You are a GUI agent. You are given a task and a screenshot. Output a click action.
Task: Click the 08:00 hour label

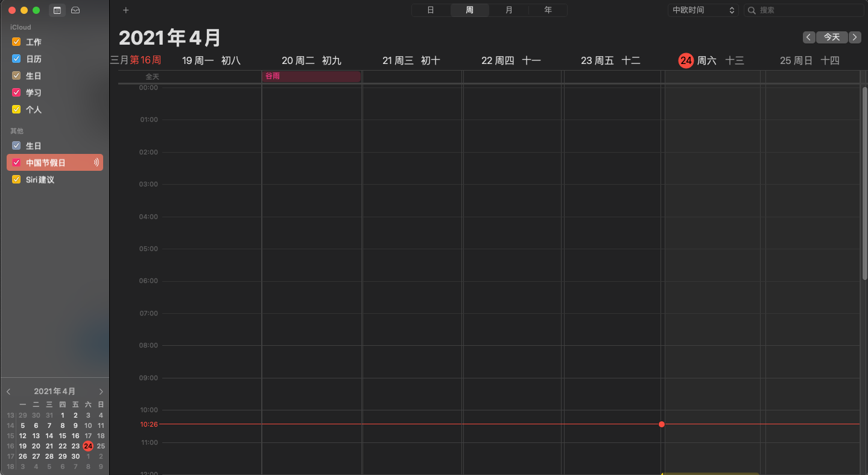coord(149,346)
